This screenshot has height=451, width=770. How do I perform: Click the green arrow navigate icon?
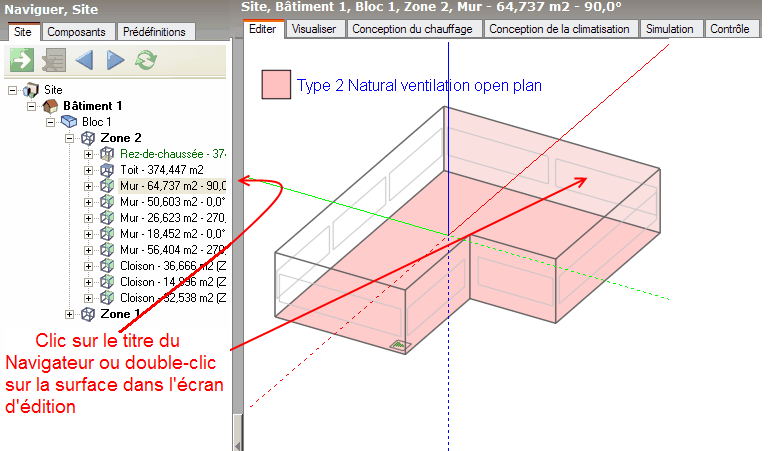pos(21,61)
